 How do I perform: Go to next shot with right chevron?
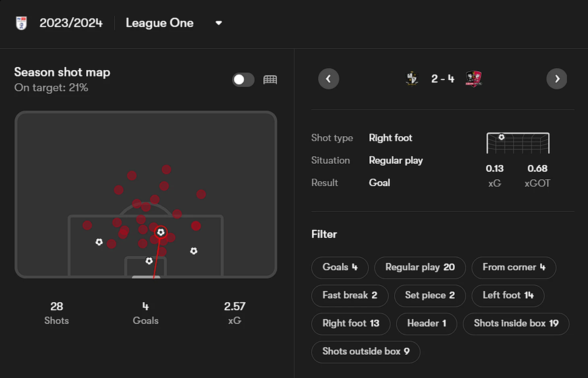click(557, 79)
